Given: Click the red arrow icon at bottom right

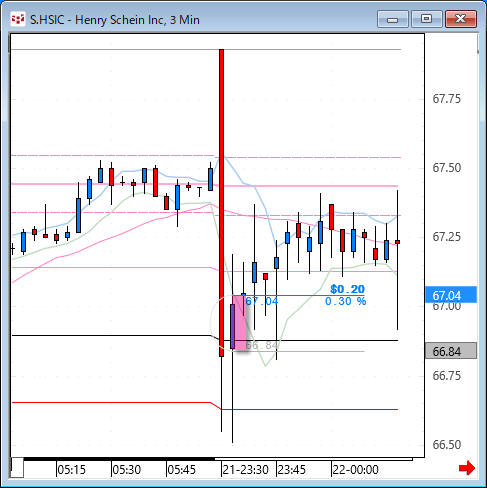Looking at the screenshot, I should click(467, 468).
